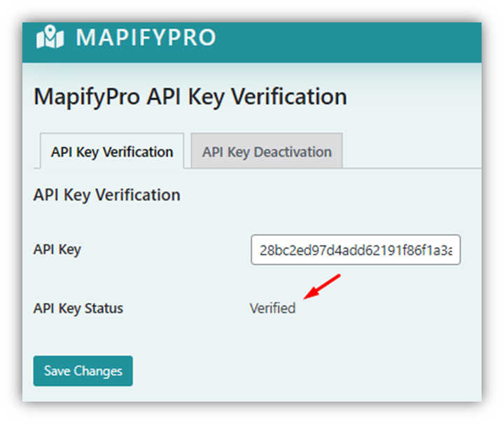Switch to the API Key Deactivation tab
This screenshot has width=504, height=424.
click(x=267, y=151)
